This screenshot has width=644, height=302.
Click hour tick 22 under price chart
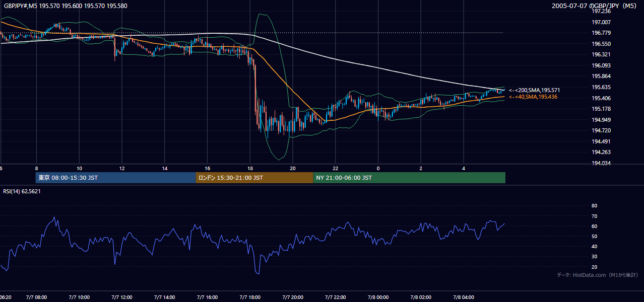click(x=336, y=168)
